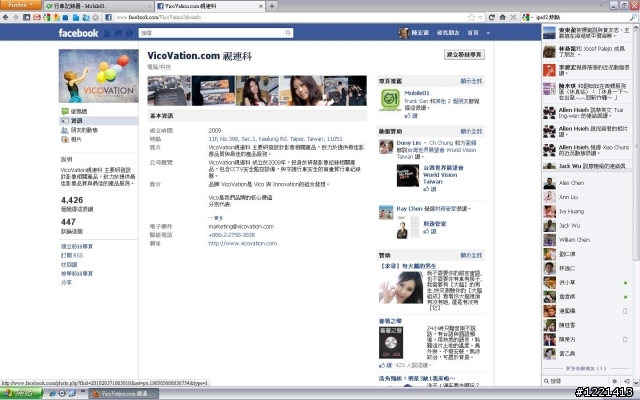The height and width of the screenshot is (400, 640).
Task: Click the facebook logo
Action: coord(78,33)
